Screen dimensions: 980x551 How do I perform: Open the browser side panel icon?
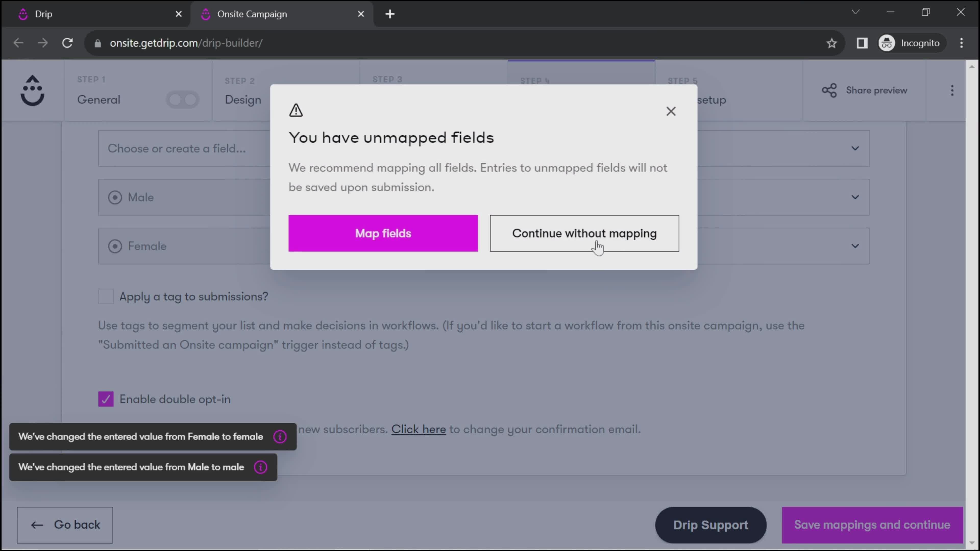point(862,43)
